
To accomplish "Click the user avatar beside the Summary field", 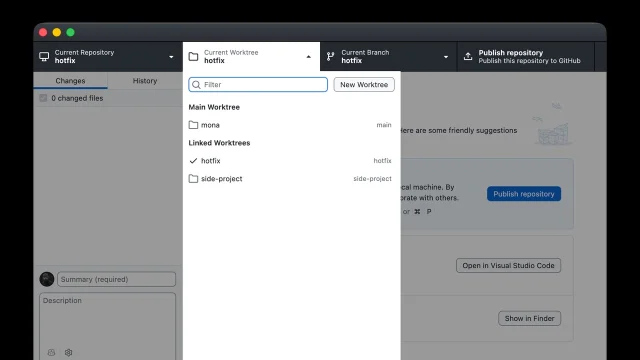I will (47, 279).
